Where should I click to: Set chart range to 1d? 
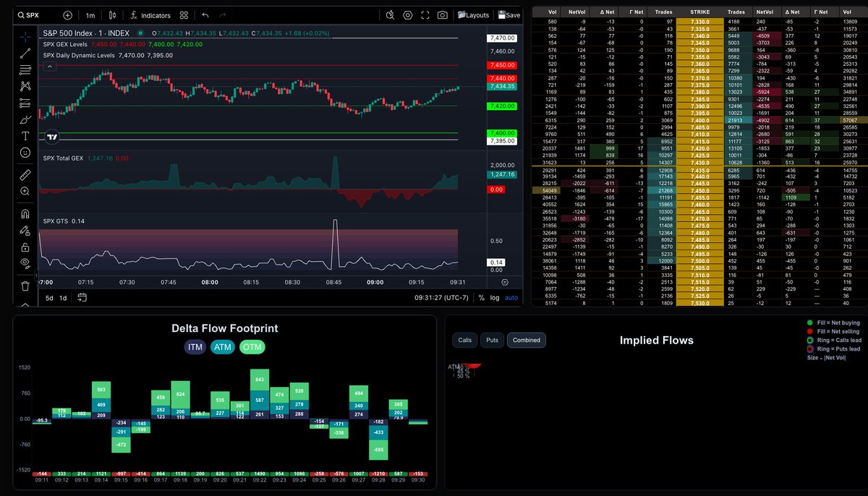[x=63, y=298]
